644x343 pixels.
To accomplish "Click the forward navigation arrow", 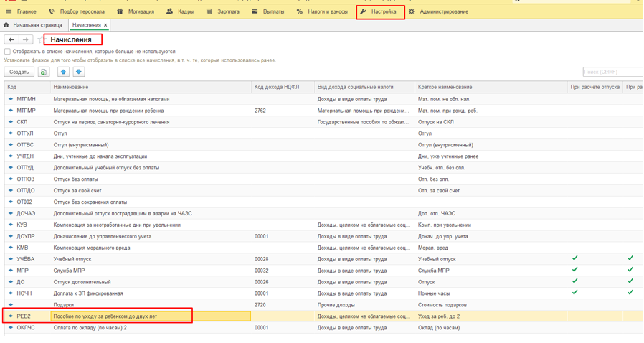I will point(26,39).
